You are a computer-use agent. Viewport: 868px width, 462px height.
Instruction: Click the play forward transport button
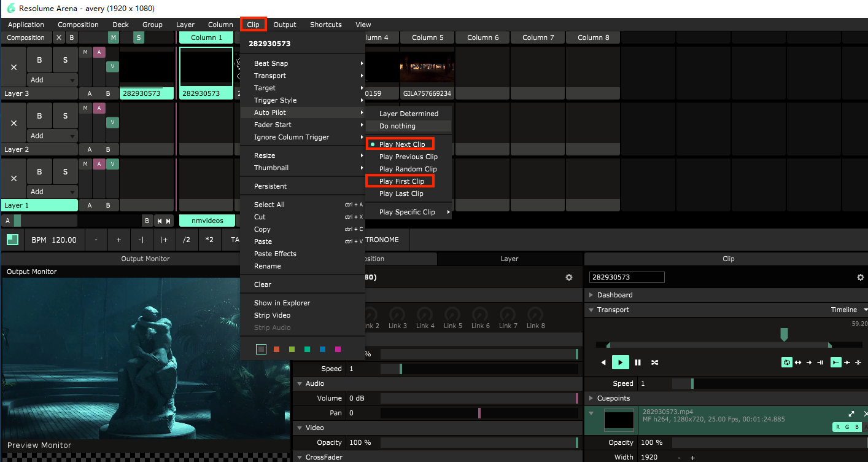621,362
